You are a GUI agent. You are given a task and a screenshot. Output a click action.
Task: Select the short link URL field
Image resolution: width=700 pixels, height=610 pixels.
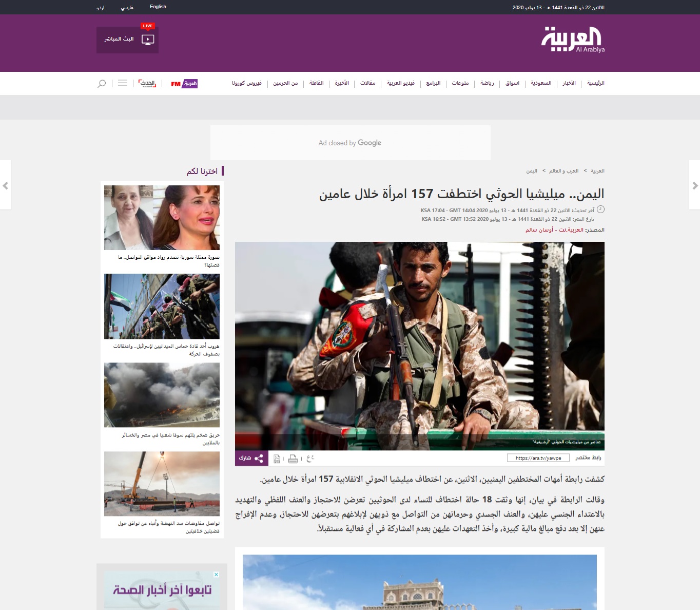point(538,458)
